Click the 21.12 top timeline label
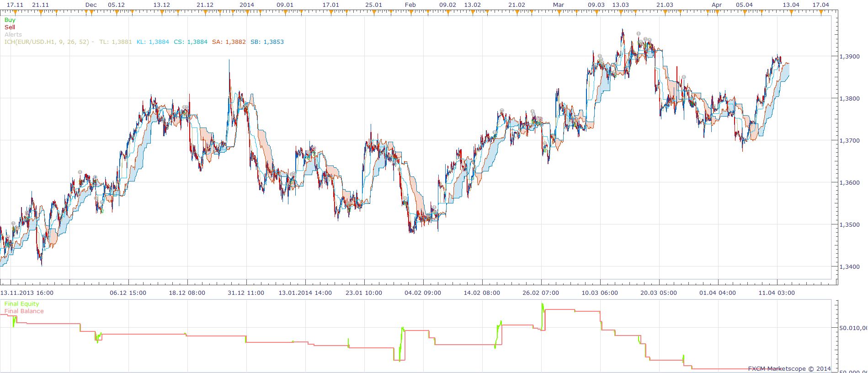This screenshot has width=868, height=373. click(205, 5)
